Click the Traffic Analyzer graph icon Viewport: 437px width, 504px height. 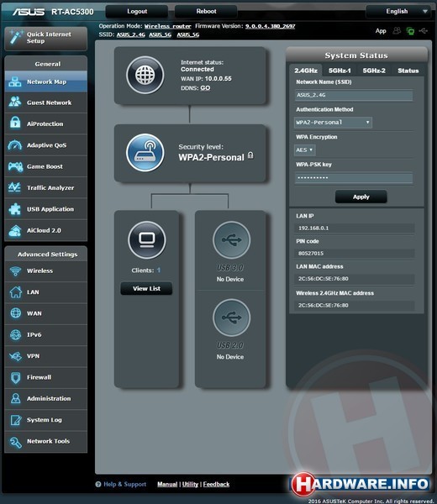click(x=15, y=187)
